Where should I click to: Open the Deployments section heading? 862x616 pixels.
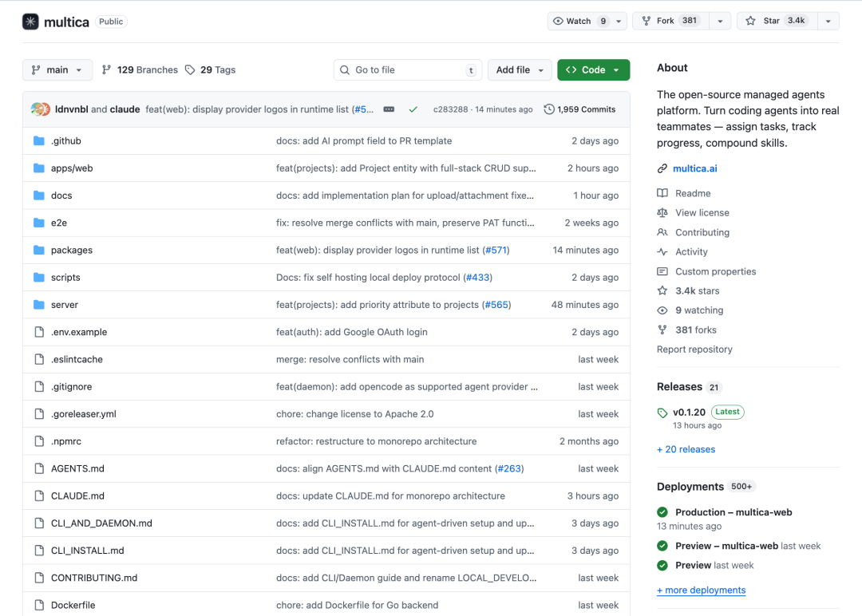[x=690, y=487]
